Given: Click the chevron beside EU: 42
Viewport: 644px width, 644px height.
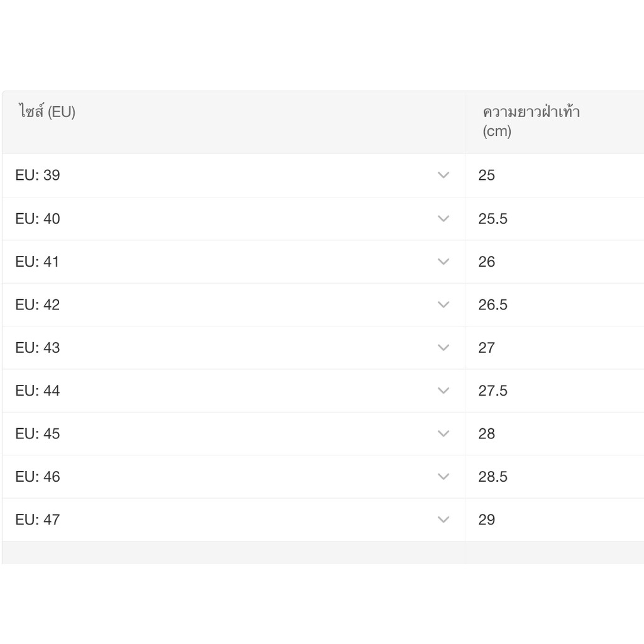Looking at the screenshot, I should pyautogui.click(x=443, y=304).
